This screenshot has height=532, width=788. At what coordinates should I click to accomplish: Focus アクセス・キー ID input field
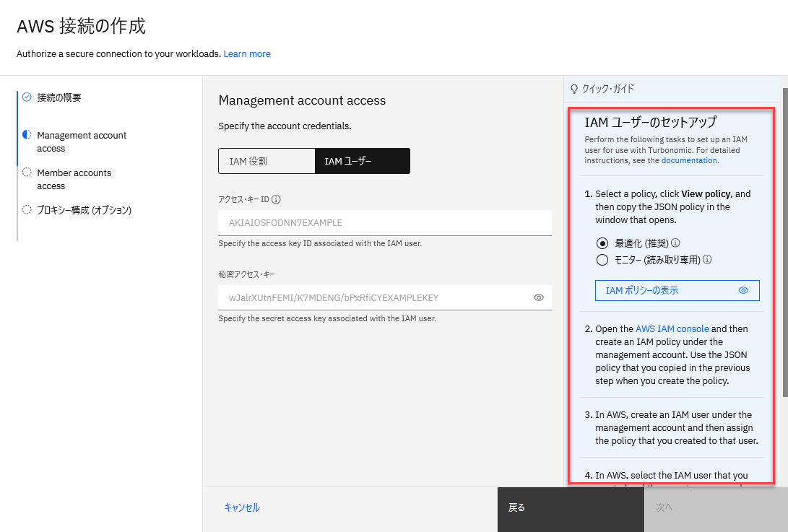coord(384,222)
